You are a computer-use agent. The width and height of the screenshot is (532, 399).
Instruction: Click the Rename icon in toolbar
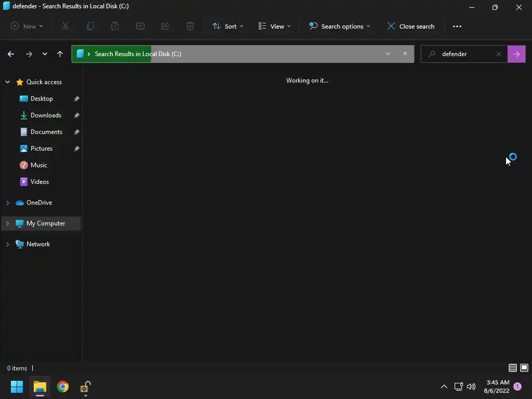140,26
